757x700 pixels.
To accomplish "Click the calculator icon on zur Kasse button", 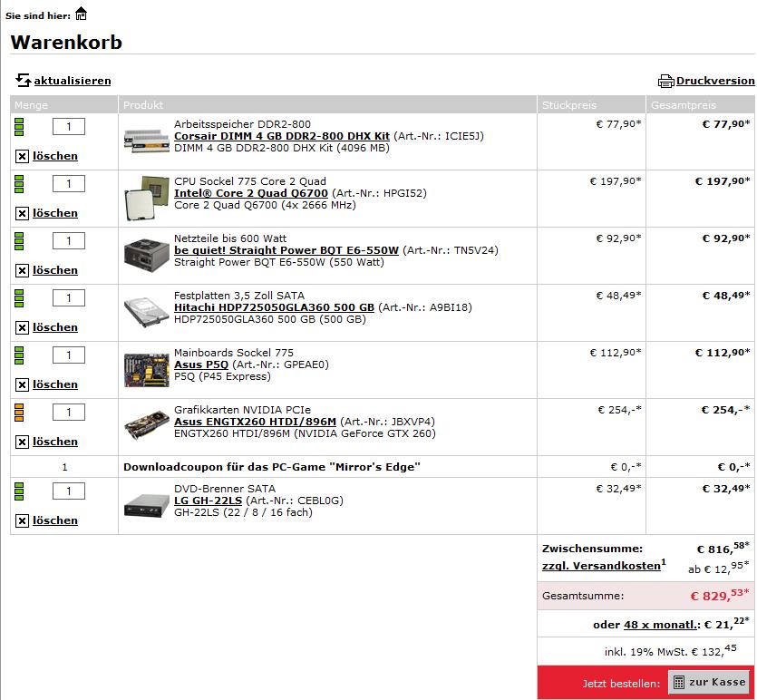I will coord(679,682).
